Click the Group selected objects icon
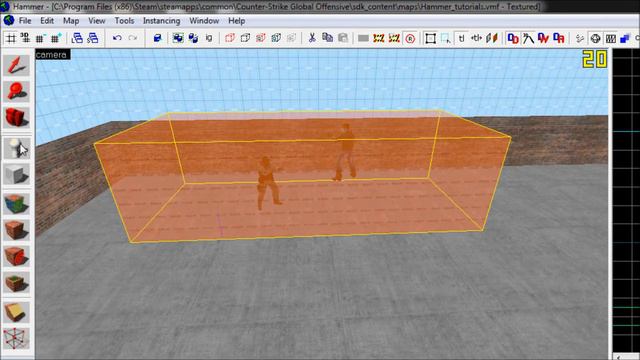Screen dimensions: 640x360 click(178, 38)
